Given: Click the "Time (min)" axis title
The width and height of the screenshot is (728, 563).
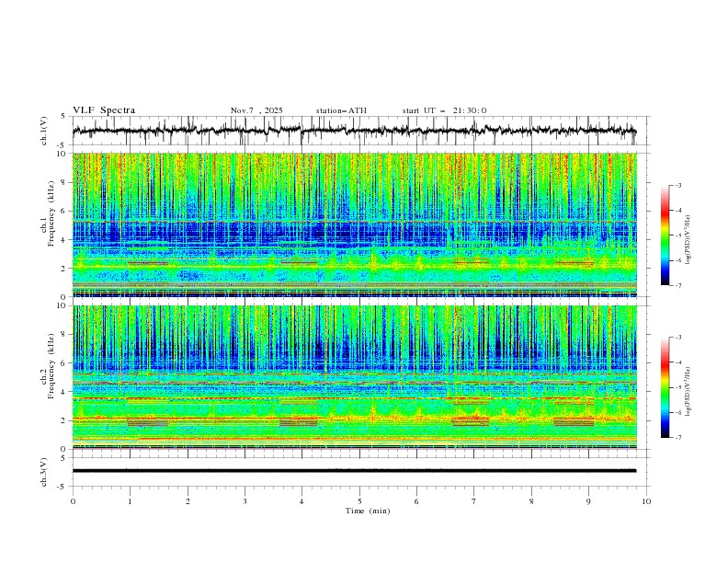Looking at the screenshot, I should click(x=368, y=511).
